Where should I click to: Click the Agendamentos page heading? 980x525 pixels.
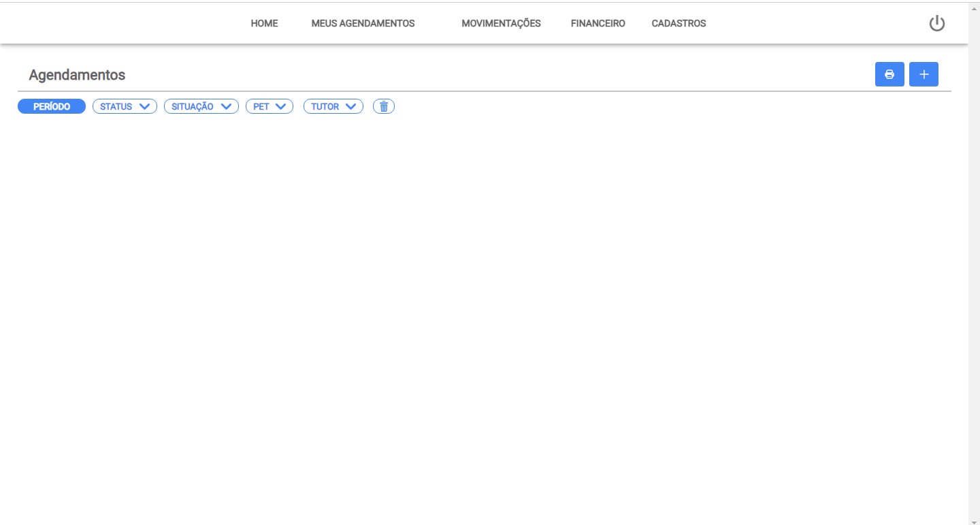tap(77, 75)
